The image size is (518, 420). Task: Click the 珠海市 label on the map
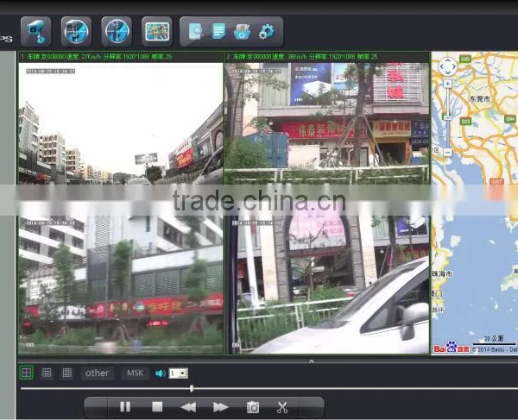[442, 274]
